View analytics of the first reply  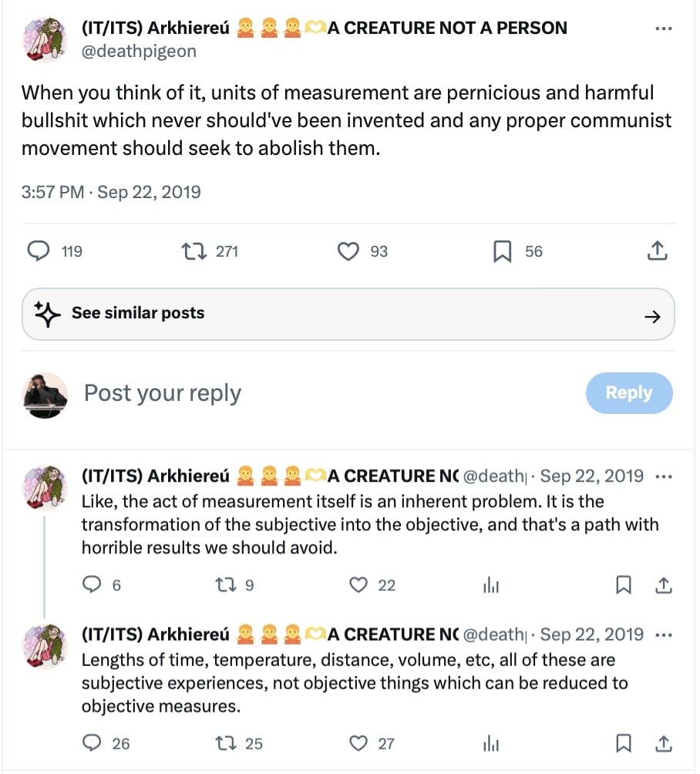(491, 586)
